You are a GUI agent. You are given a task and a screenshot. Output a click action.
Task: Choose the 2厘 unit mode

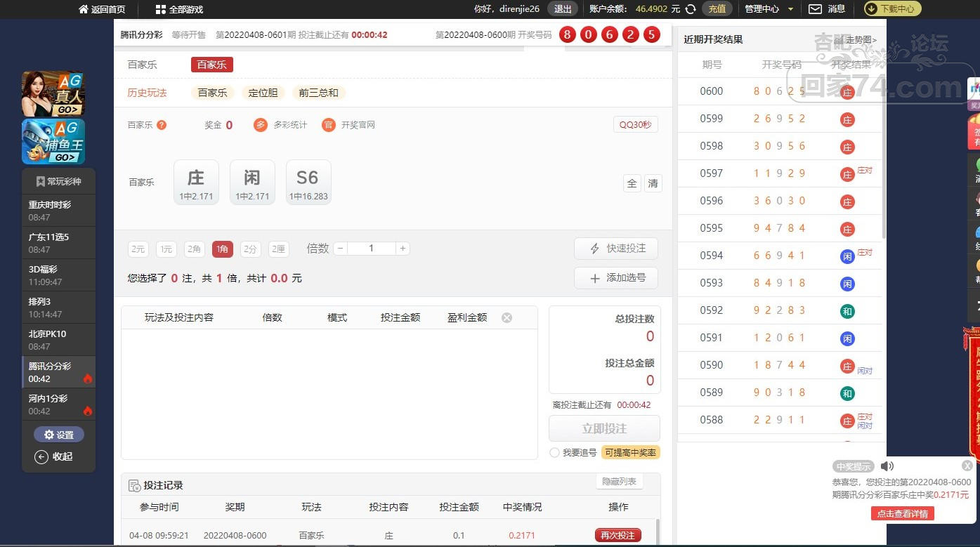coord(279,249)
